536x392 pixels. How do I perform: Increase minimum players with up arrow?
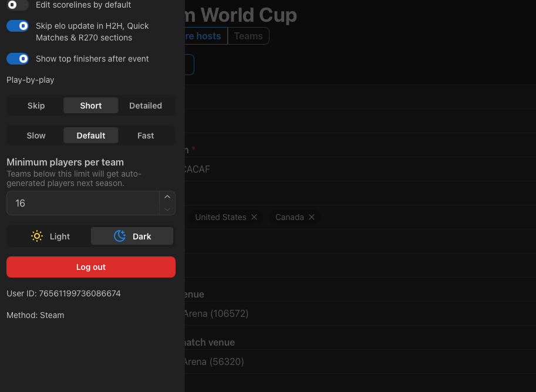click(167, 197)
